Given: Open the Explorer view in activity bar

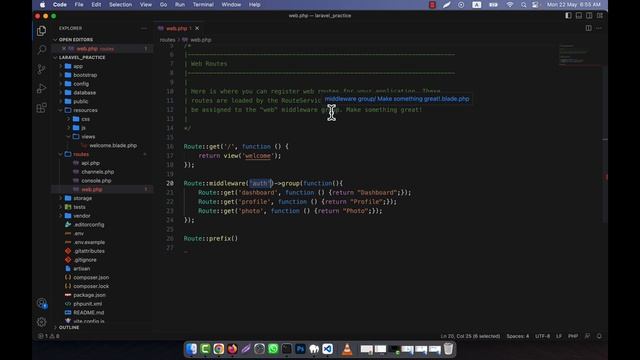Looking at the screenshot, I should pyautogui.click(x=41, y=31).
